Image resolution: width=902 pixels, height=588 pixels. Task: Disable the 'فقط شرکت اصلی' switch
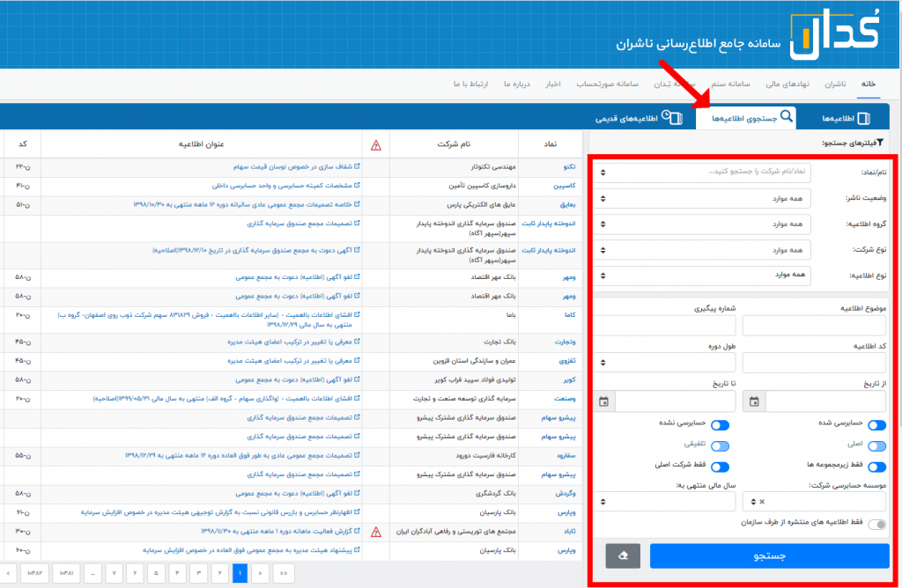point(721,467)
